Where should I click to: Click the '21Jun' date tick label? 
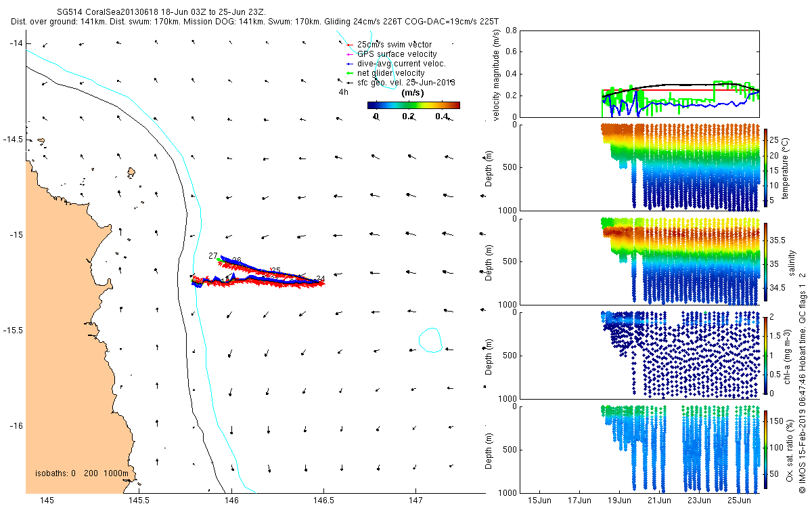(x=660, y=501)
